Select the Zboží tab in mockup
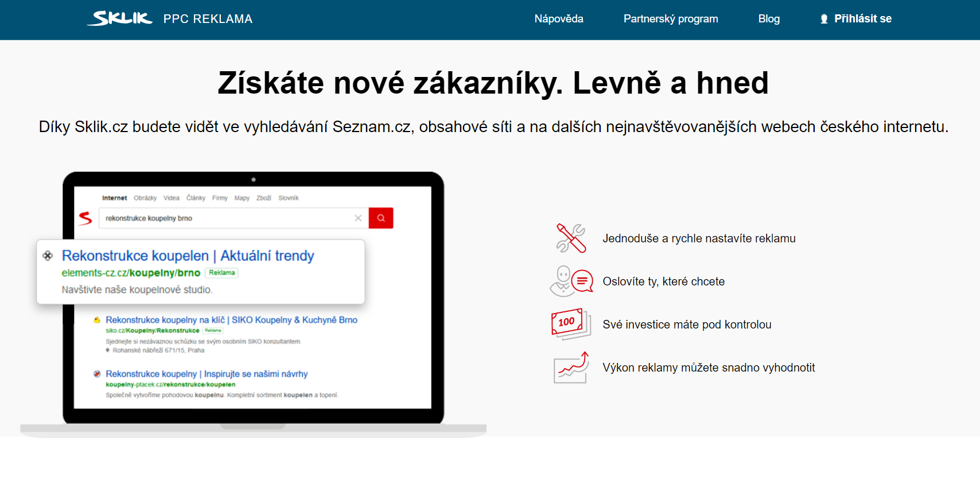Viewport: 980px width, 487px height. point(264,198)
